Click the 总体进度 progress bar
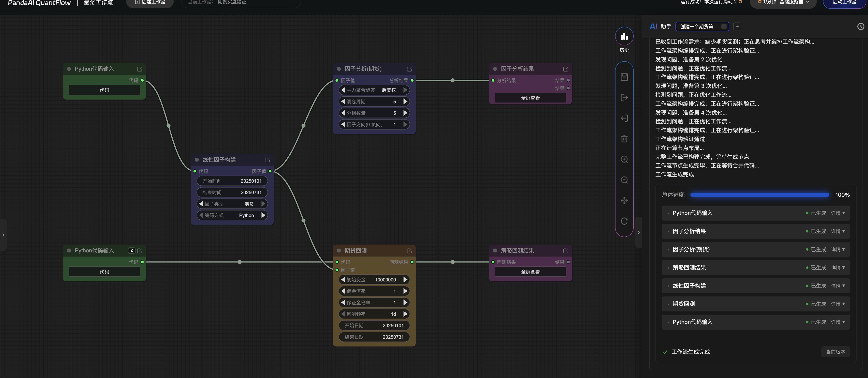Viewport: 868px width, 378px height. pyautogui.click(x=759, y=195)
